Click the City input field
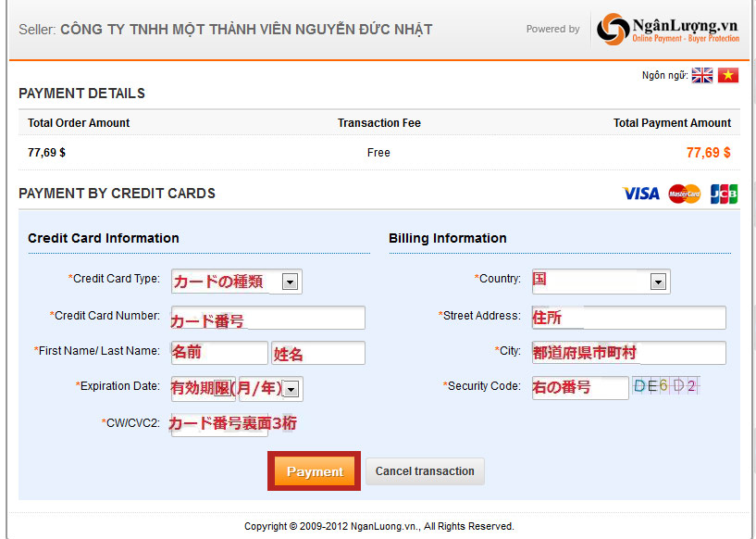Image resolution: width=756 pixels, height=539 pixels. click(x=628, y=353)
